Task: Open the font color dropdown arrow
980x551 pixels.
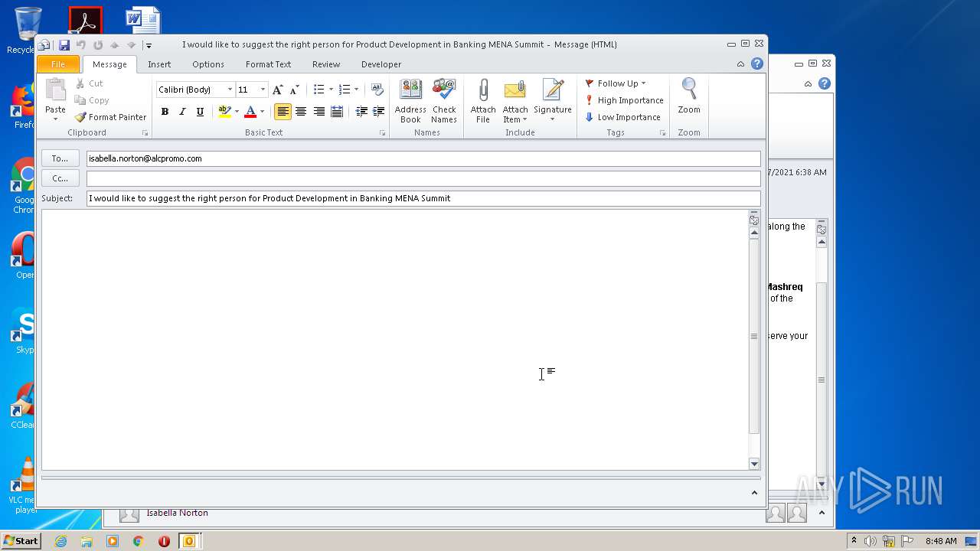Action: coord(262,112)
